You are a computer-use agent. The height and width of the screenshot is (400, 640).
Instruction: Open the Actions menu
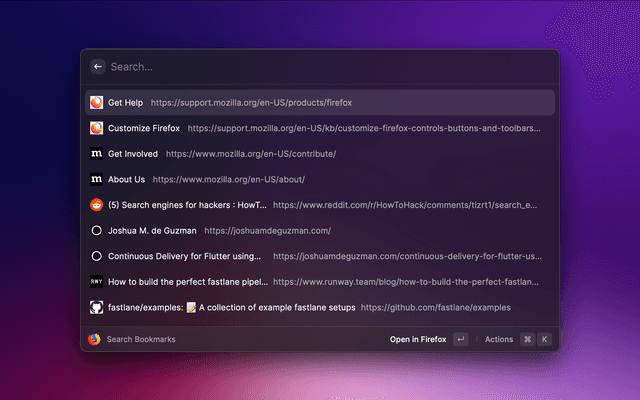coord(499,339)
